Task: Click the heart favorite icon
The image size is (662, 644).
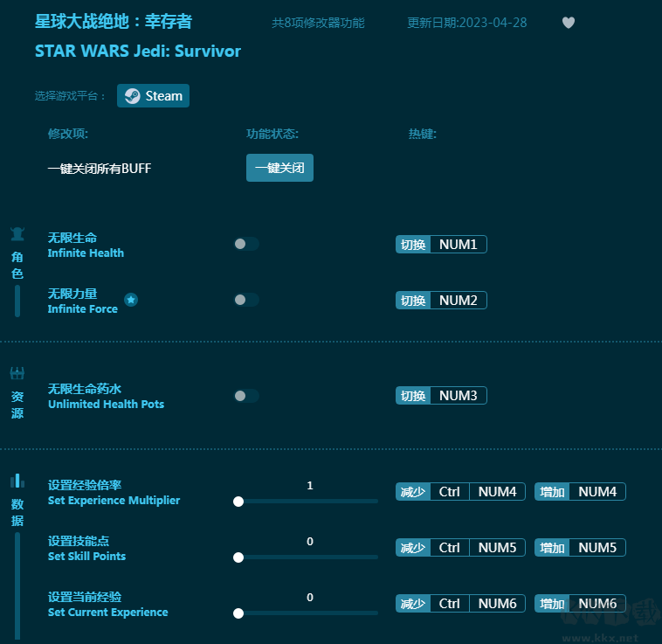Action: (x=569, y=23)
